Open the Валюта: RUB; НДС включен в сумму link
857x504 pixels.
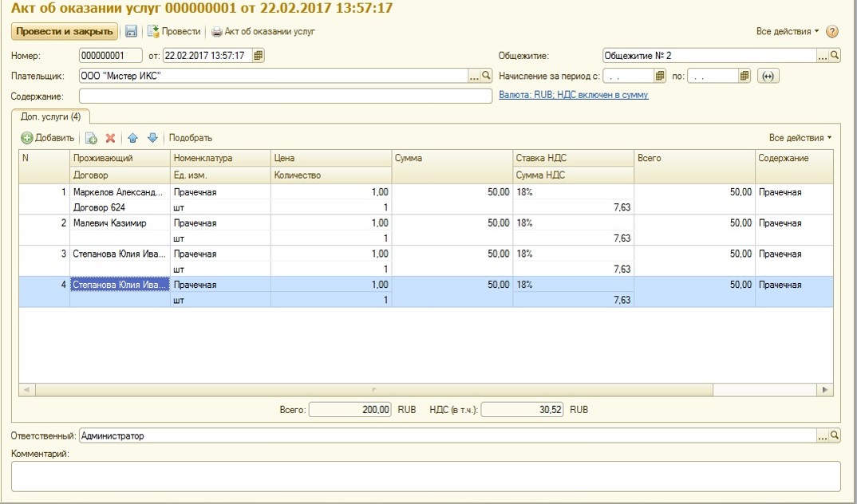click(573, 95)
